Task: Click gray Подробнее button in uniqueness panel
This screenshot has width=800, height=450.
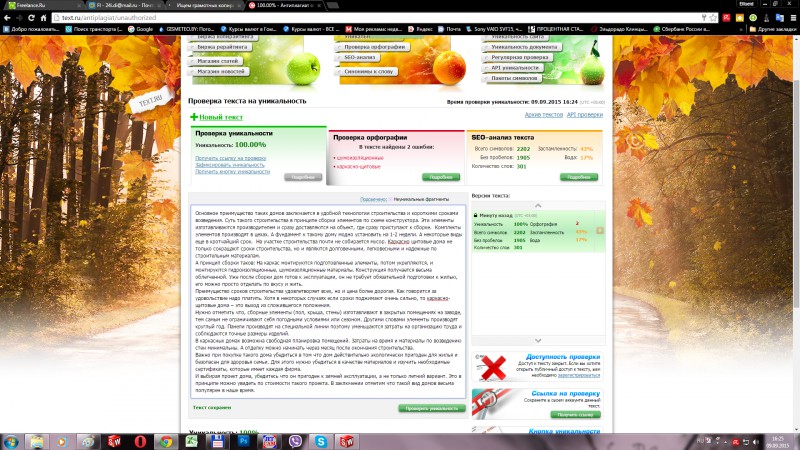Action: [303, 177]
